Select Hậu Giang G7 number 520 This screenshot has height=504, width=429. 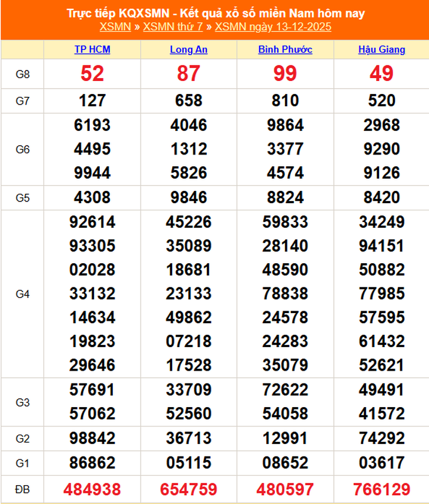point(382,100)
